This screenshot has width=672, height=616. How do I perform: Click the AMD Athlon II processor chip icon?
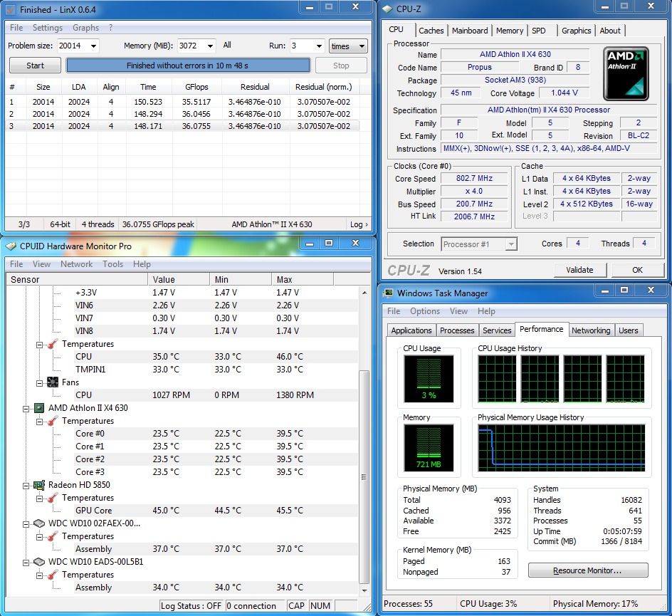point(39,408)
